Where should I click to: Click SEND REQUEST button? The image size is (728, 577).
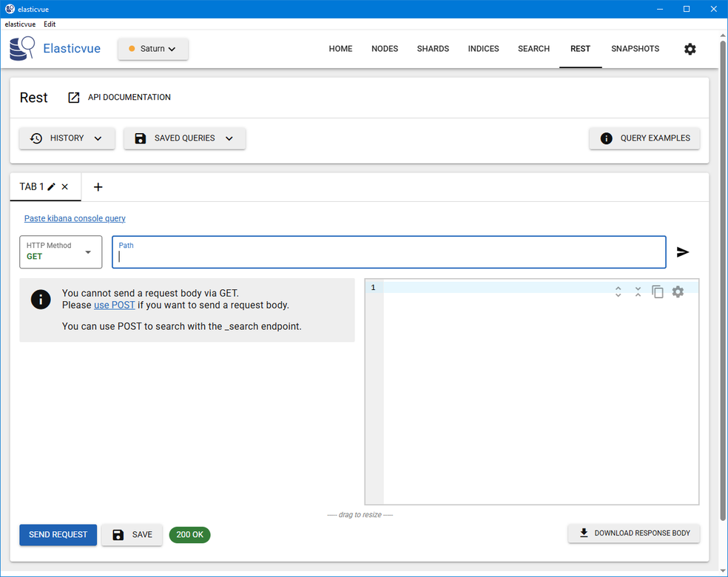click(58, 535)
